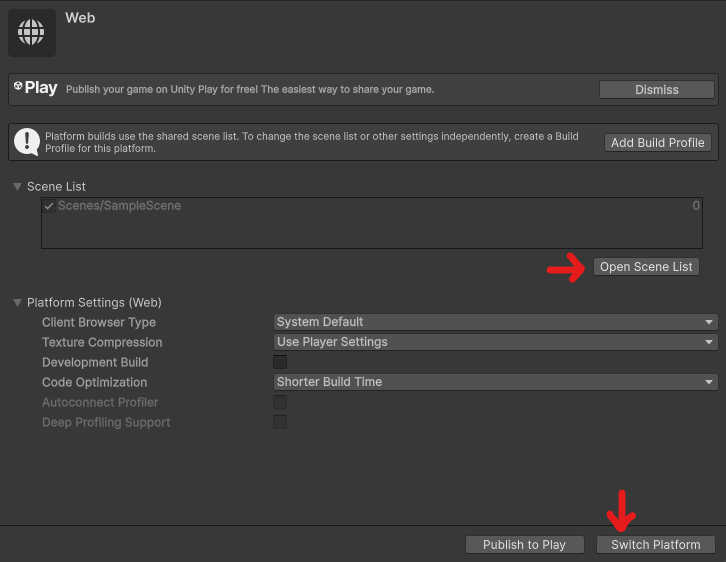The height and width of the screenshot is (562, 726).
Task: Toggle Deep Profiling Support checkbox
Action: pos(280,422)
